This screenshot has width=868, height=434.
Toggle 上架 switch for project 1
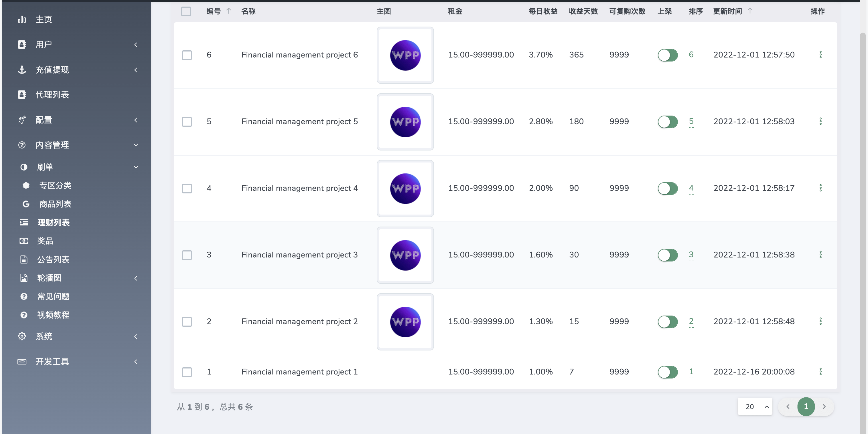tap(668, 372)
